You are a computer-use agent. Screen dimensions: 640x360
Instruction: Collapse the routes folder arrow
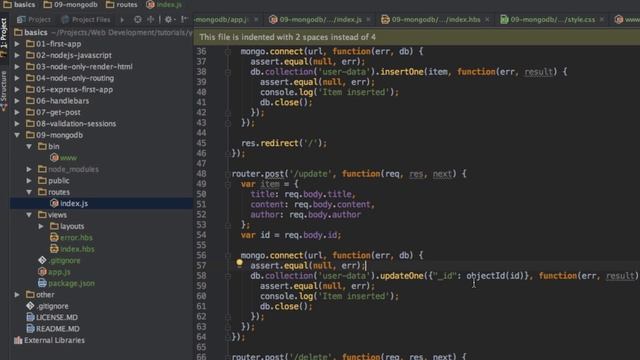[29, 192]
